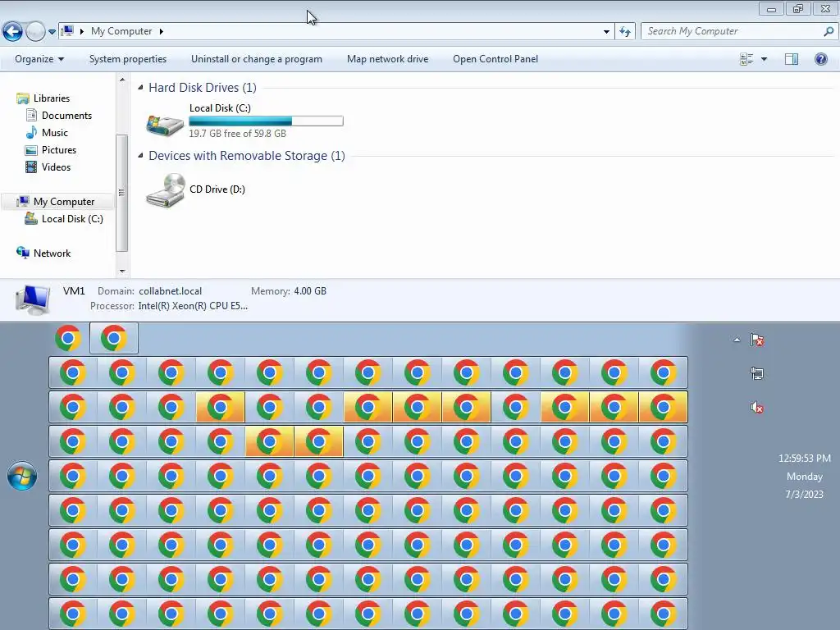The height and width of the screenshot is (630, 840).
Task: Select Network in the navigation pane
Action: tap(52, 253)
